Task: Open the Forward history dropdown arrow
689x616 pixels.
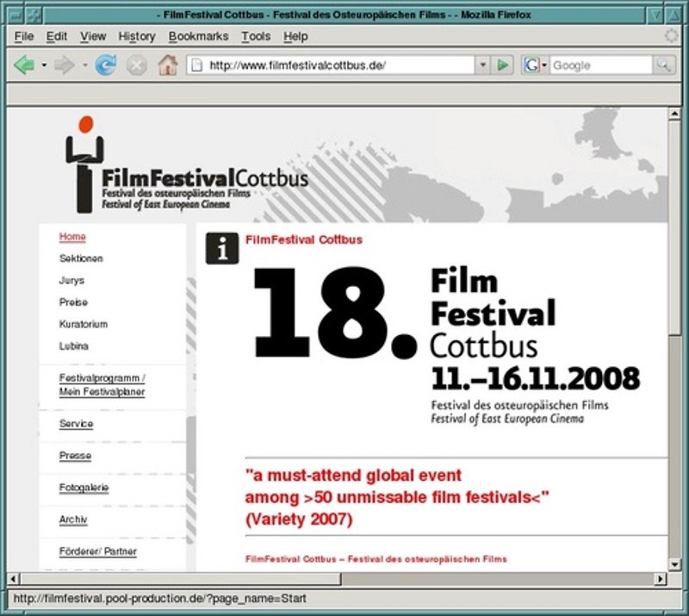Action: pos(84,65)
